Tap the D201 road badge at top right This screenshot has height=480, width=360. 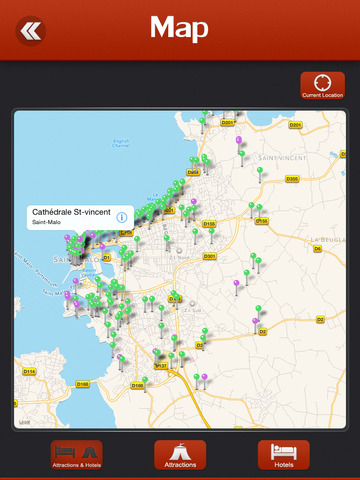point(295,125)
